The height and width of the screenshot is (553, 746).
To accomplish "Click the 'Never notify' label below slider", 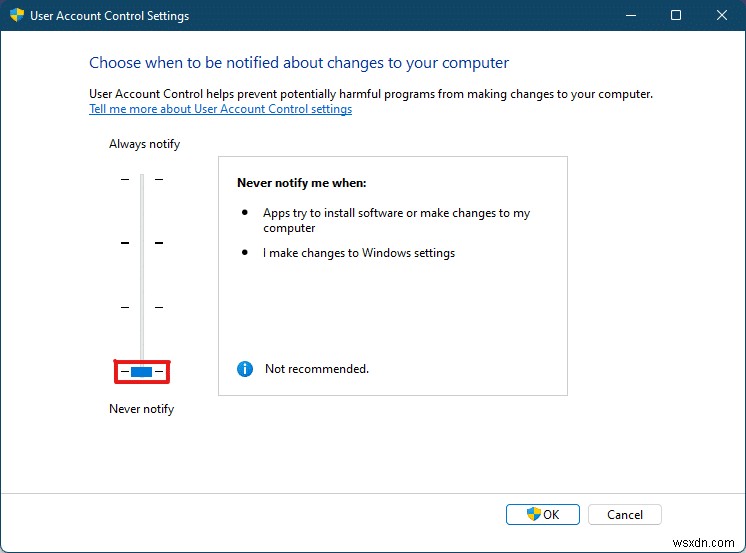I will click(141, 409).
